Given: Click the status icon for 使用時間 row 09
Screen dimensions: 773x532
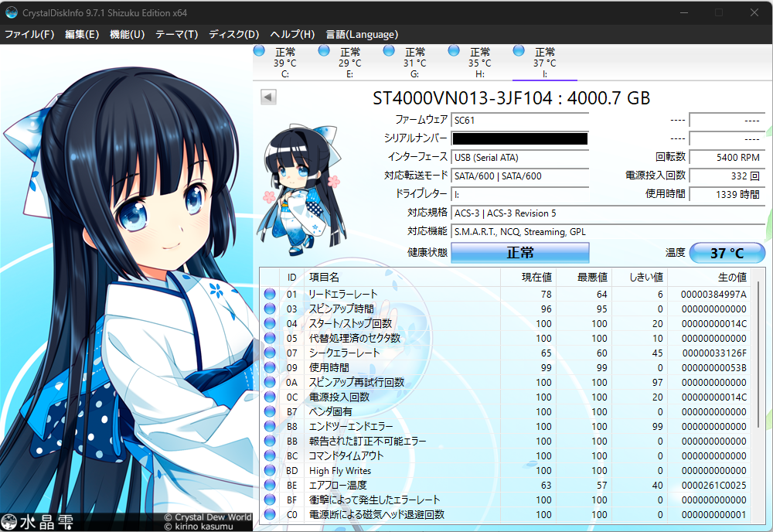Looking at the screenshot, I should [270, 367].
